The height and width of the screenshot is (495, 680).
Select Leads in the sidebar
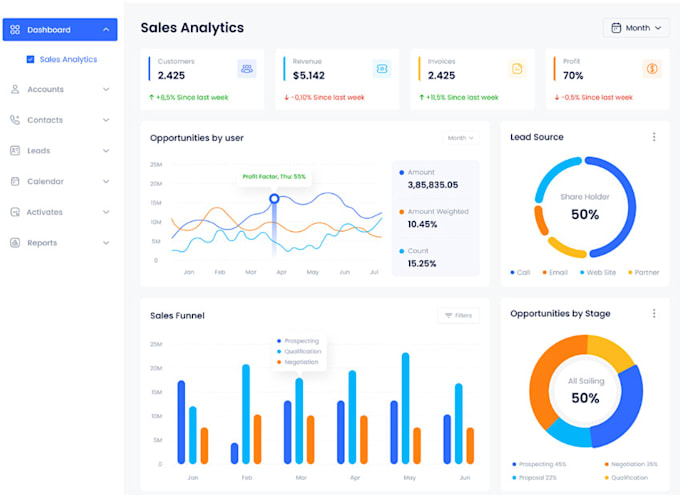coord(60,151)
